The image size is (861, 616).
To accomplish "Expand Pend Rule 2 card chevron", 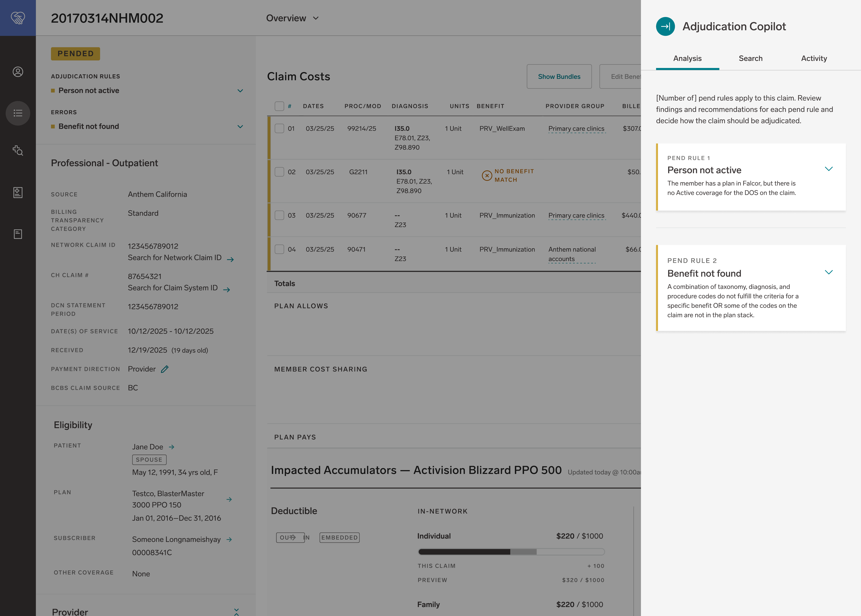I will pos(829,272).
